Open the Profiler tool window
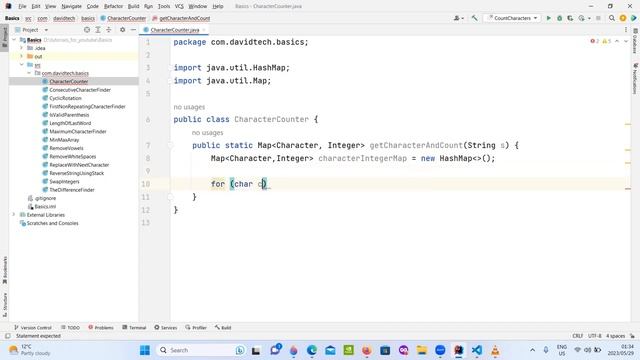 (196, 327)
